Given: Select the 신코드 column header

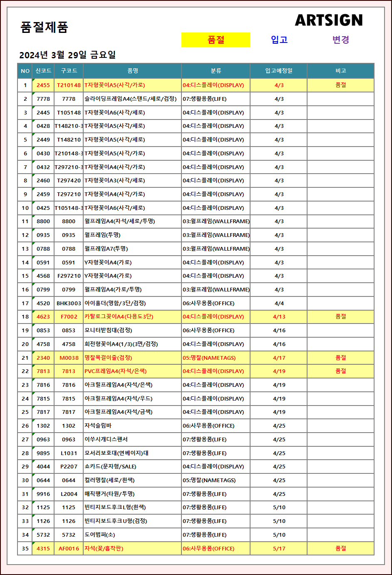Looking at the screenshot, I should 43,71.
